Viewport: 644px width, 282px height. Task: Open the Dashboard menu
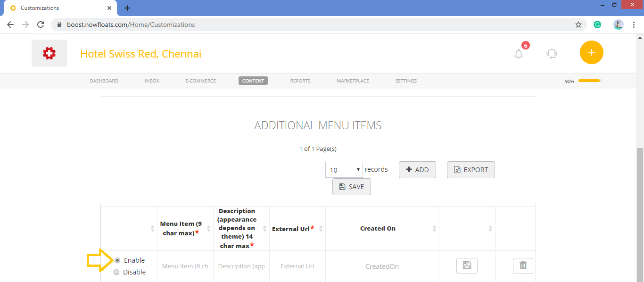point(104,81)
